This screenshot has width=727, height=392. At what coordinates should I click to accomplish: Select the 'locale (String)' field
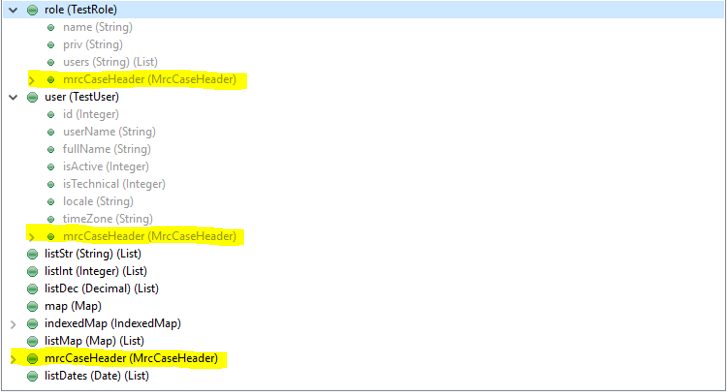tap(98, 201)
